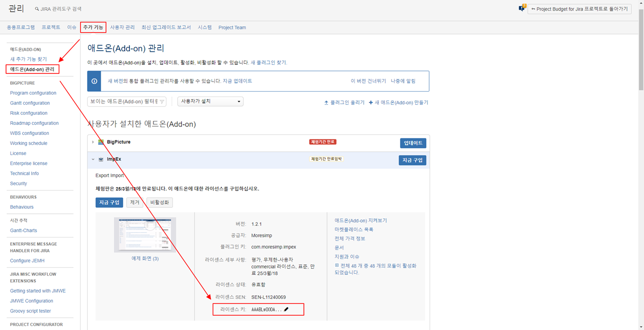Click the 업데이트 button for BigPicture
This screenshot has height=330, width=644.
pyautogui.click(x=413, y=143)
